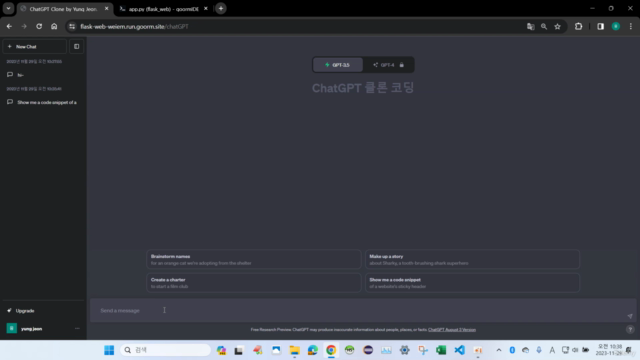Screen dimensions: 640x360
Task: Toggle the Chrome side panel button
Action: click(x=600, y=27)
